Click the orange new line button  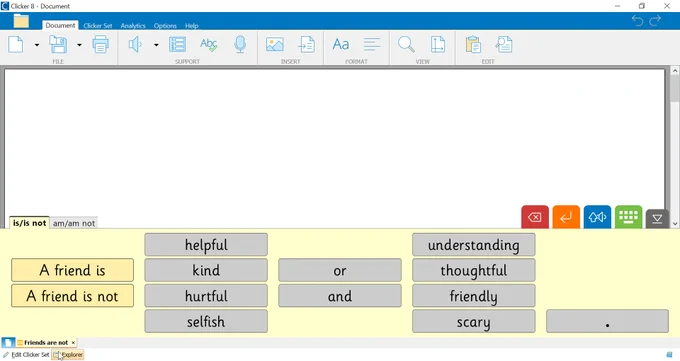coord(566,217)
